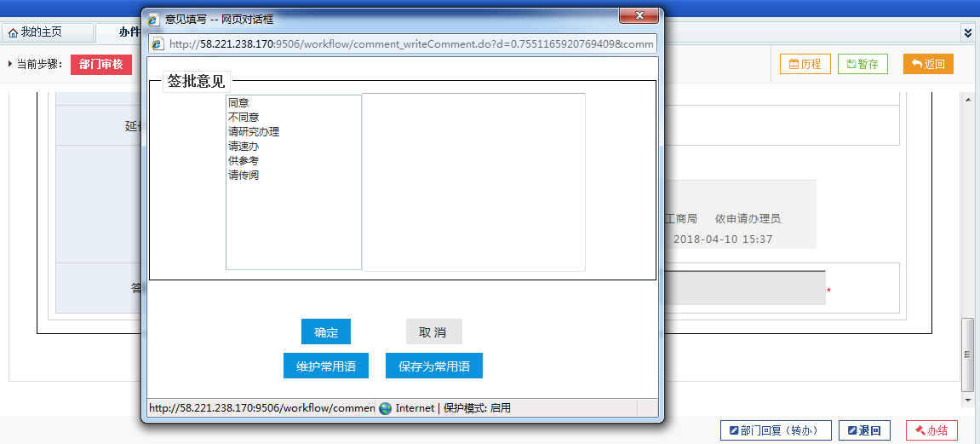Image resolution: width=980 pixels, height=444 pixels.
Task: Click the Internet zone globe icon
Action: point(386,408)
